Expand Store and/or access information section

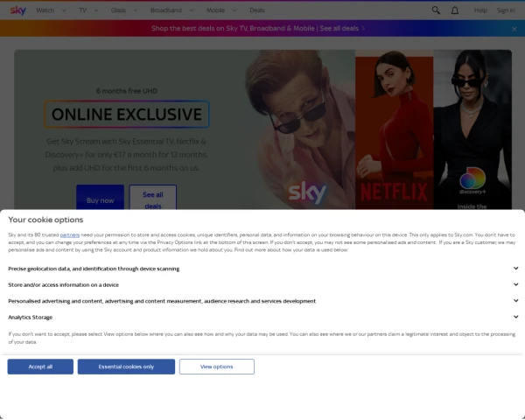point(516,284)
